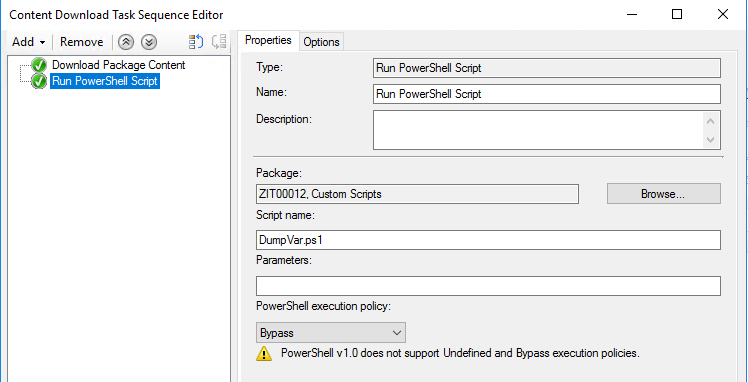Click the Package field showing ZIT00012
The height and width of the screenshot is (382, 748).
coord(417,194)
